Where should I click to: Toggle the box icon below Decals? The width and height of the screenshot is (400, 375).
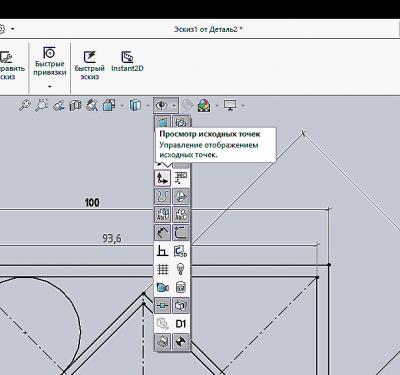coord(181,305)
